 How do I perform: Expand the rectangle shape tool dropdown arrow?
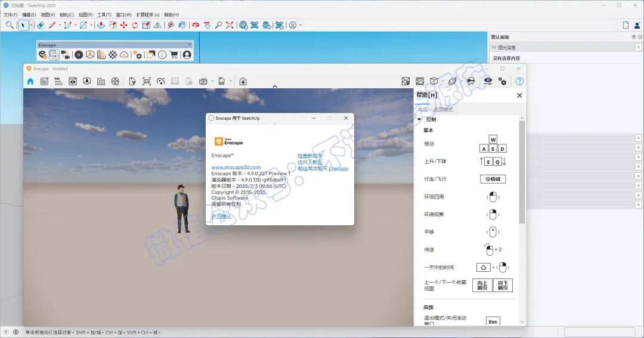tap(91, 26)
